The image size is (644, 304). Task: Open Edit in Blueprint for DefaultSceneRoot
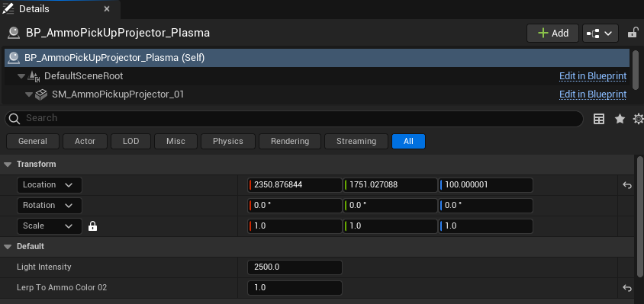(x=593, y=76)
